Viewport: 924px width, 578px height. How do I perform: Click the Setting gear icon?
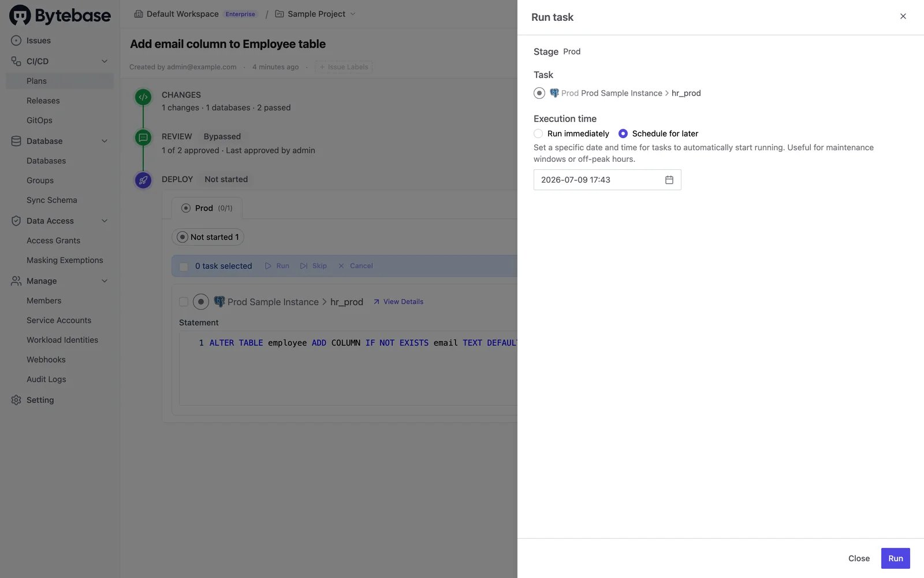point(16,400)
